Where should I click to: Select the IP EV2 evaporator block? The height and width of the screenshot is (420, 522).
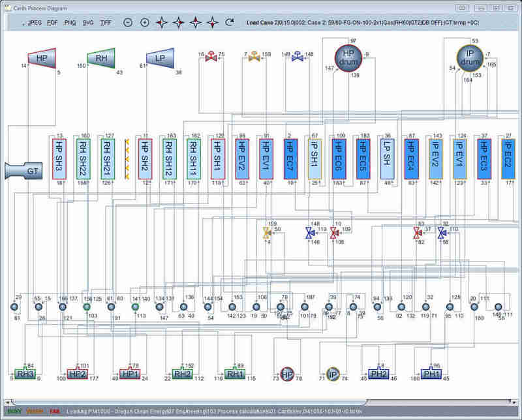(x=436, y=159)
